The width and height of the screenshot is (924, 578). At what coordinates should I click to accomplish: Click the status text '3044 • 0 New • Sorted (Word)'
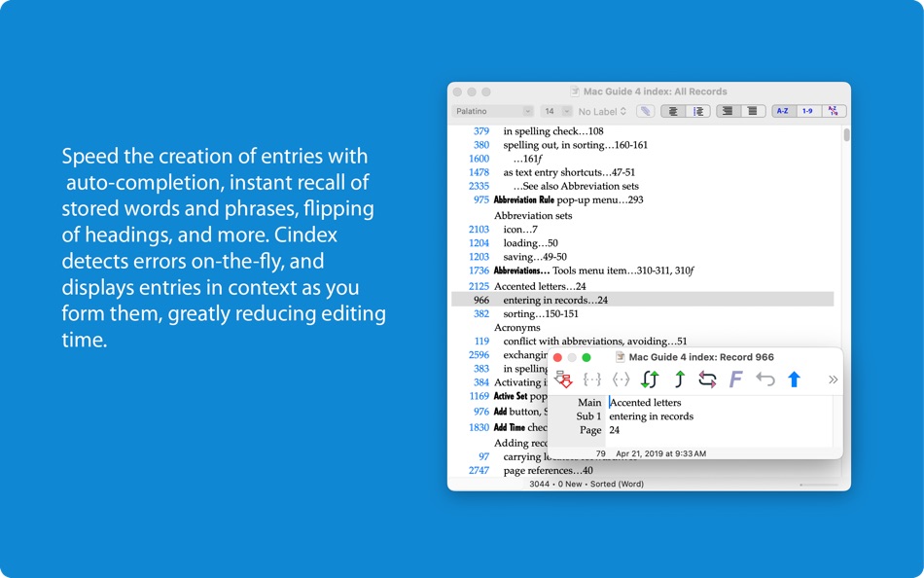click(586, 484)
